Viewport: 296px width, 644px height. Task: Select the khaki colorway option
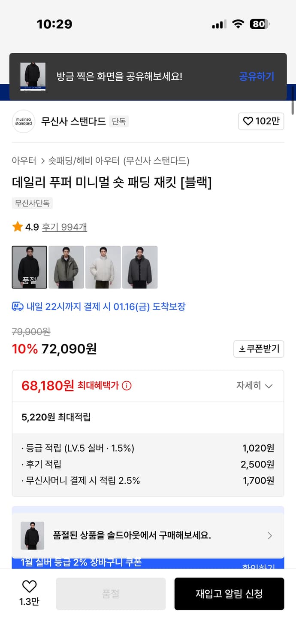tap(66, 267)
